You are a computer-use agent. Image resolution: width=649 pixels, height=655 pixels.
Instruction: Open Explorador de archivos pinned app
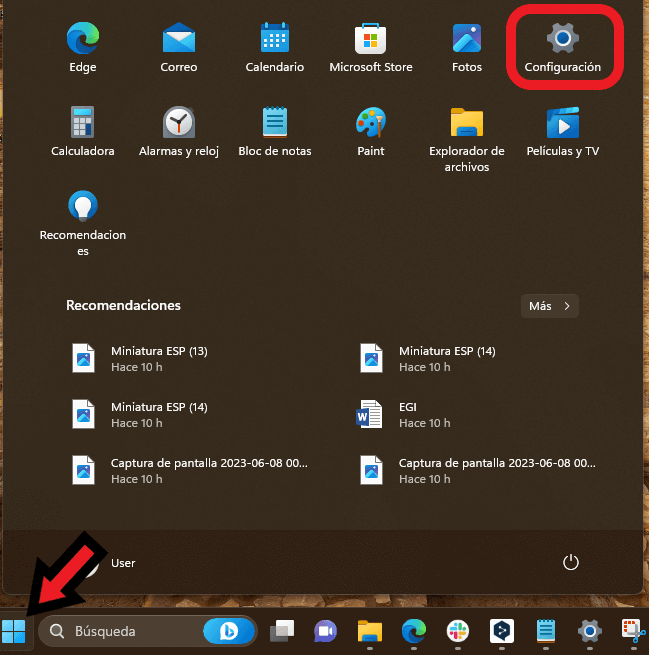[466, 140]
